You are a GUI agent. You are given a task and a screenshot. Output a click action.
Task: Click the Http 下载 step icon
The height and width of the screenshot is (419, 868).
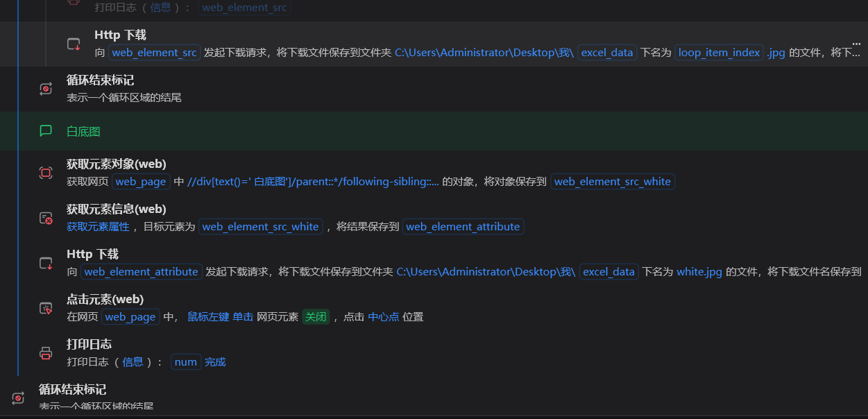coord(74,44)
